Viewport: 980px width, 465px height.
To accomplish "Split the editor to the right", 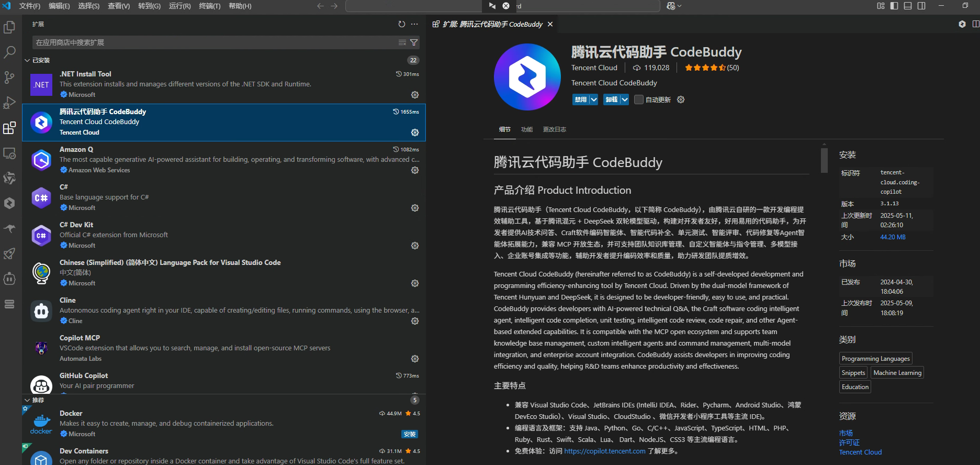I will click(x=976, y=24).
